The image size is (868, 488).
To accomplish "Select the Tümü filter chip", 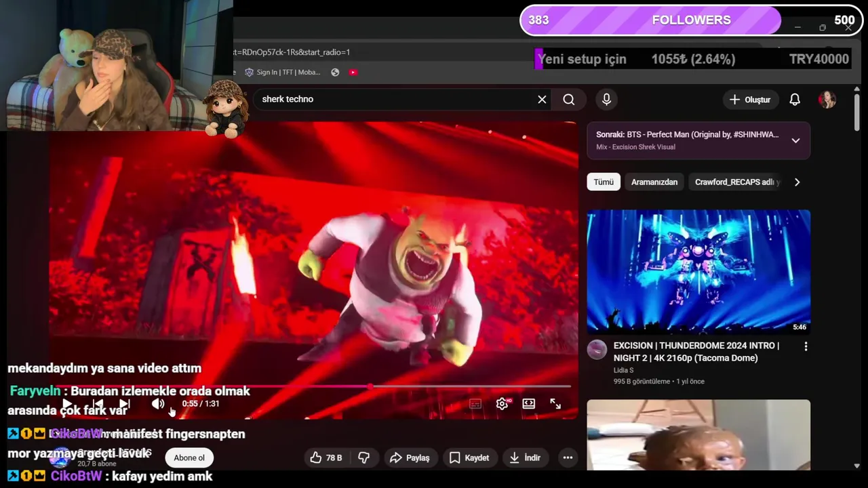I will click(604, 182).
